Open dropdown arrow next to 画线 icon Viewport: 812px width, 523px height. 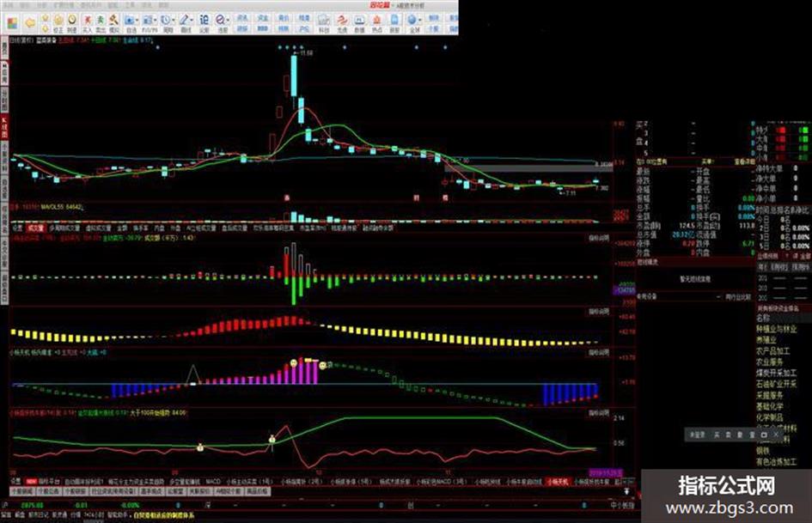[x=192, y=21]
